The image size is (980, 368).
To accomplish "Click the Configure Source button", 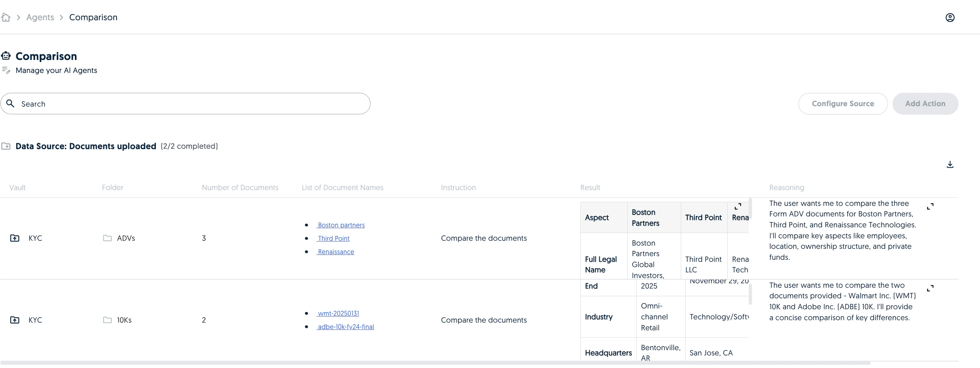I will tap(843, 104).
